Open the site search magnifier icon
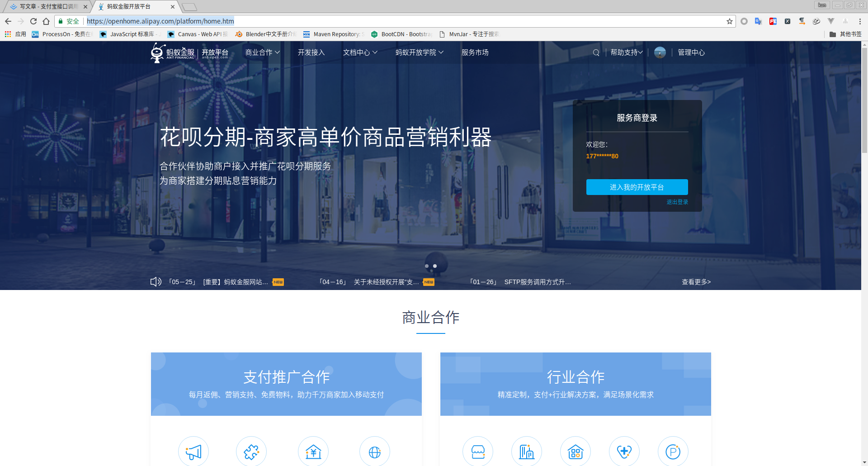The width and height of the screenshot is (868, 466). tap(596, 52)
